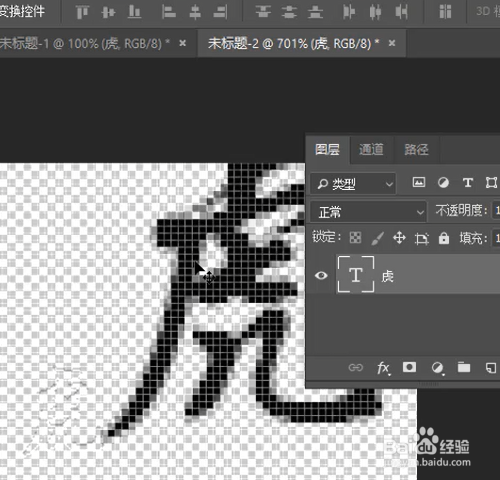Viewport: 500px width, 480px height.
Task: Hide the 虎 layer with eye icon
Action: click(x=321, y=275)
